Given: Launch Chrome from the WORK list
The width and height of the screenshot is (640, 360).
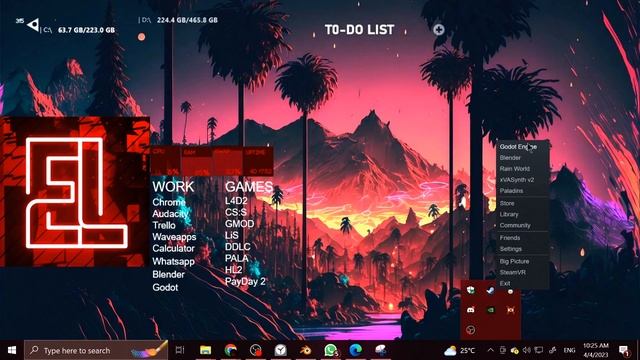Looking at the screenshot, I should pyautogui.click(x=169, y=202).
